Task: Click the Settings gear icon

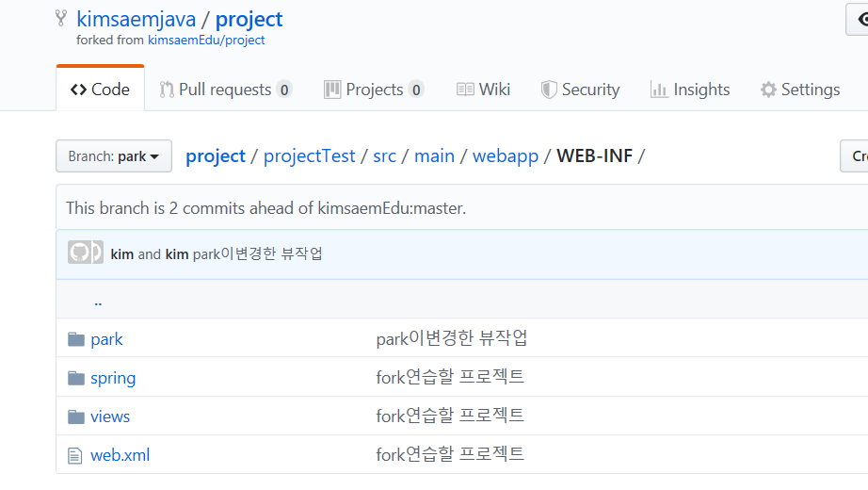Action: point(768,90)
